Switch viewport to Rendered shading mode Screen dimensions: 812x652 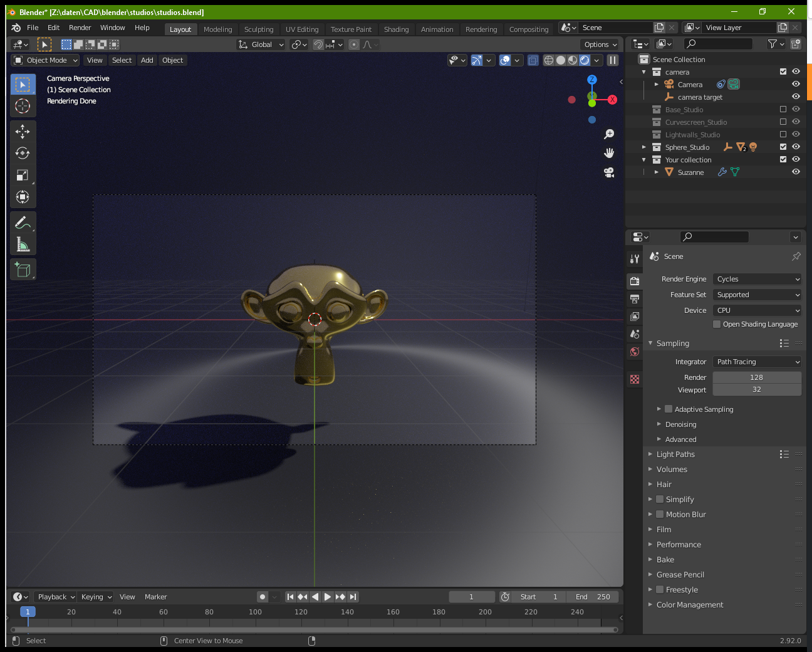585,60
